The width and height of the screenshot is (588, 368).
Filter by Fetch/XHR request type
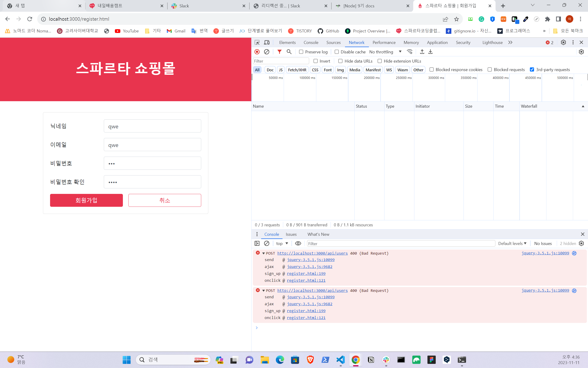click(x=297, y=70)
